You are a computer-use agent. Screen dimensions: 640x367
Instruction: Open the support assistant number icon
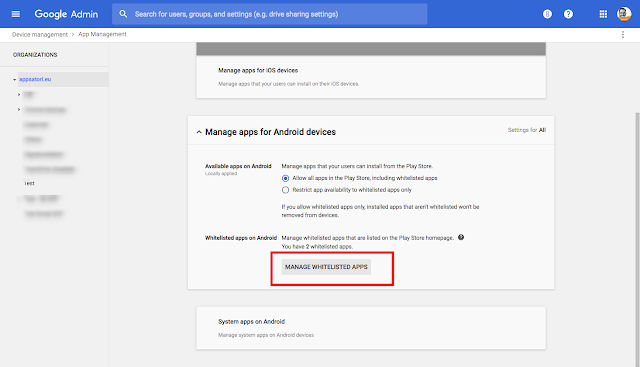(547, 14)
